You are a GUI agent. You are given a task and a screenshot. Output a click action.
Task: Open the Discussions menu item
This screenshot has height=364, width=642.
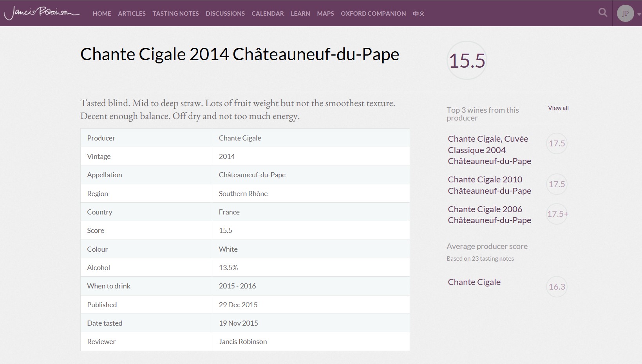[x=225, y=13]
